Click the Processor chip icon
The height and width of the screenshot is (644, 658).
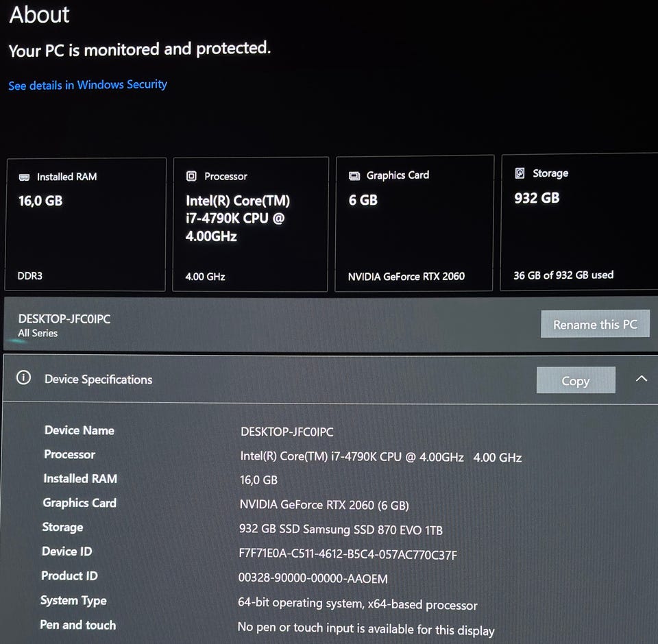pos(191,176)
